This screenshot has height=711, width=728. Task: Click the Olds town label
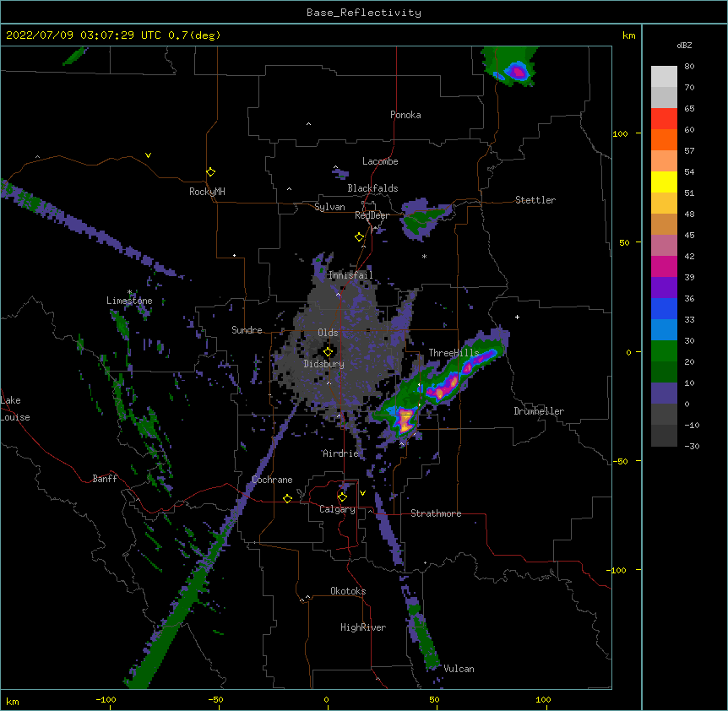click(328, 333)
